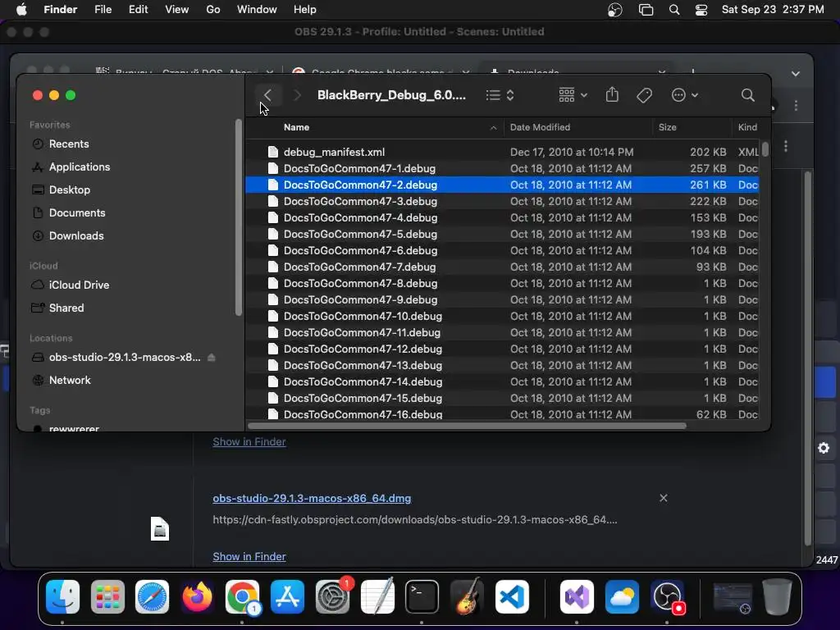This screenshot has width=840, height=630.
Task: Open Visual Studio Code from the Dock
Action: click(x=512, y=596)
